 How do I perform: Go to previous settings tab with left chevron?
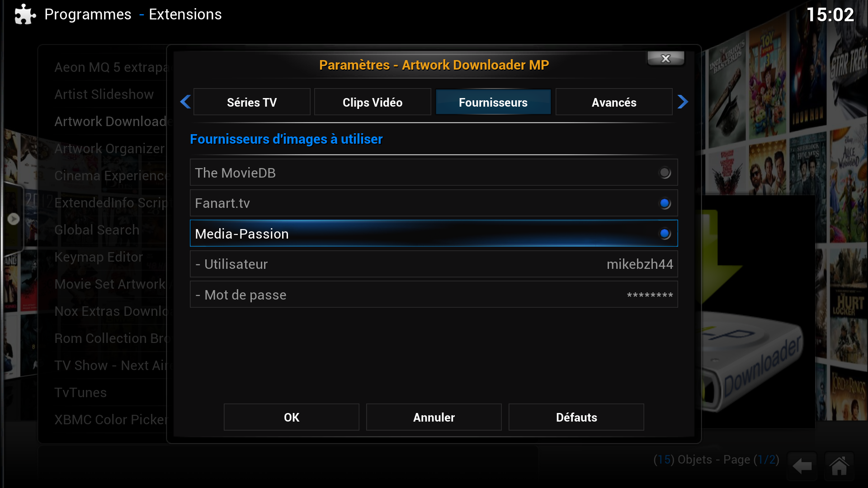click(185, 102)
